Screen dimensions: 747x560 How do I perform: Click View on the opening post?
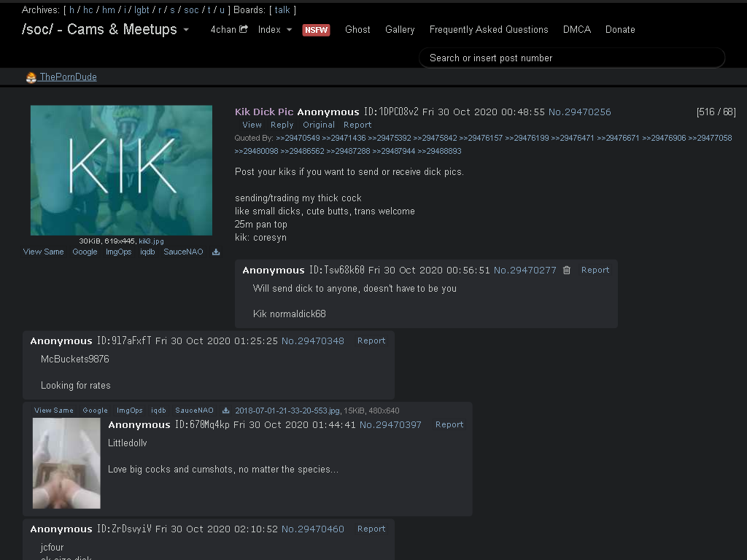pyautogui.click(x=252, y=125)
